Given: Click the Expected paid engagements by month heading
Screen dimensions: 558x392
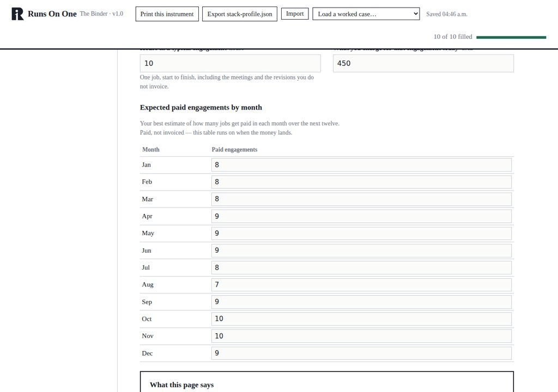Looking at the screenshot, I should pos(201,107).
